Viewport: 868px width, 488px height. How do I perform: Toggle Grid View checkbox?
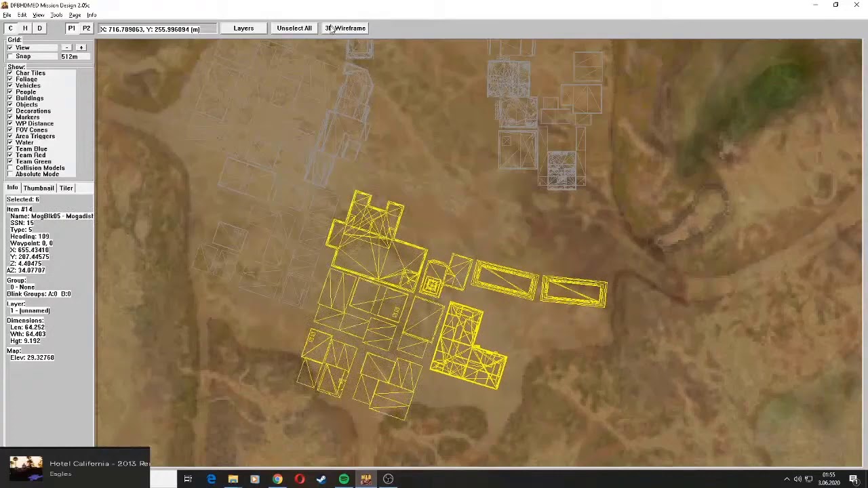(10, 48)
